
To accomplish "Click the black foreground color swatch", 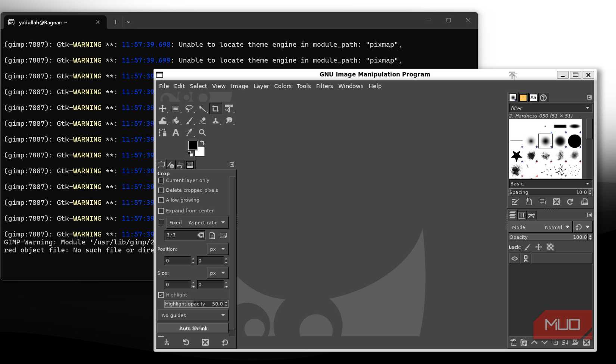I will [193, 145].
